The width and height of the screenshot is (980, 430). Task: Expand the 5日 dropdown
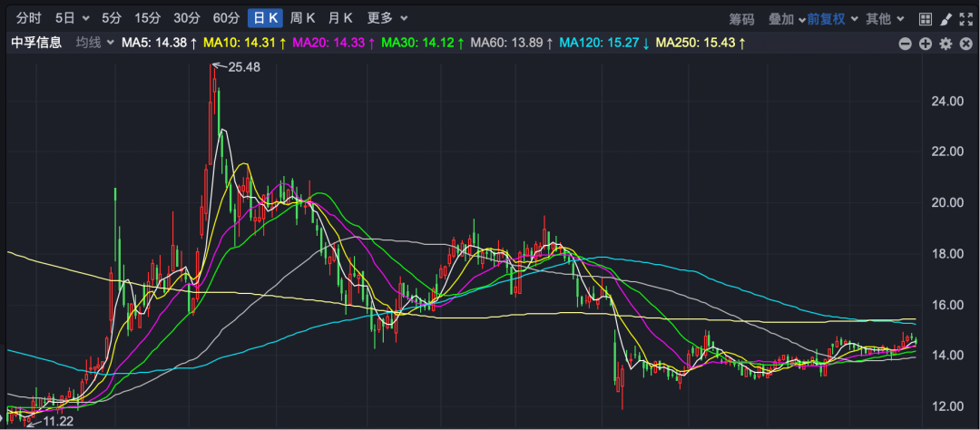[x=73, y=18]
